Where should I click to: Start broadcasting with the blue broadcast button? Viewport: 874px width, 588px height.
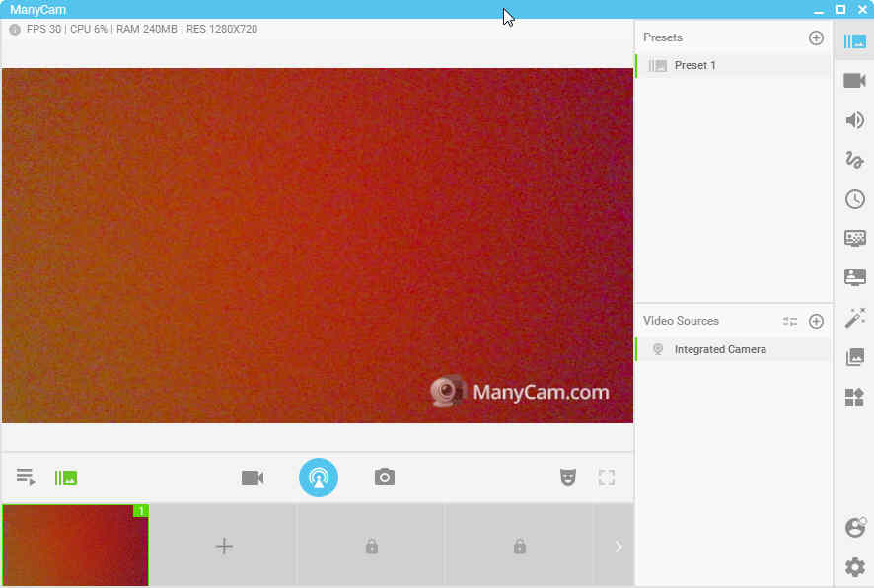(318, 477)
